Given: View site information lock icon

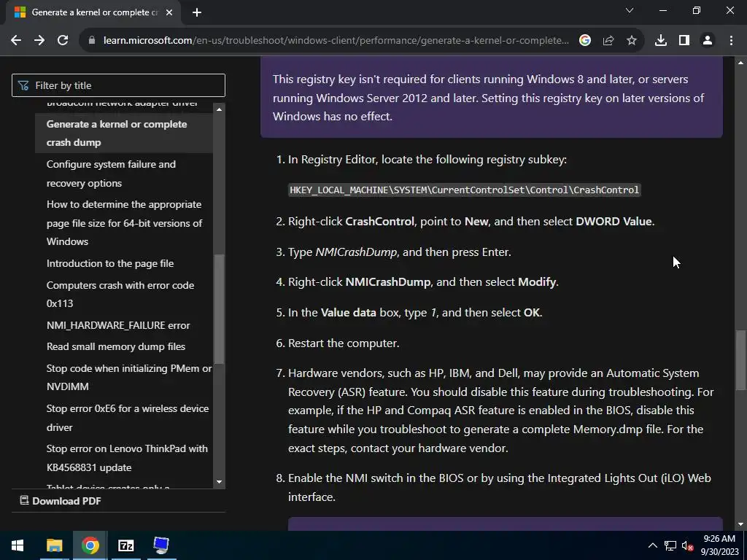Looking at the screenshot, I should (x=92, y=41).
